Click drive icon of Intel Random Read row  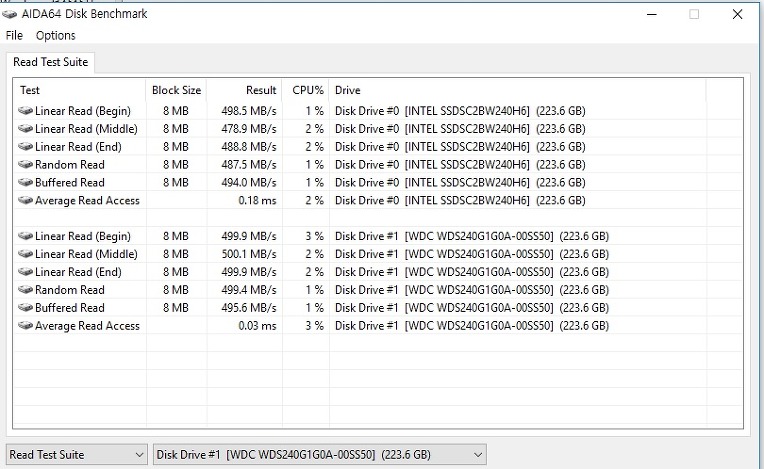click(x=25, y=165)
